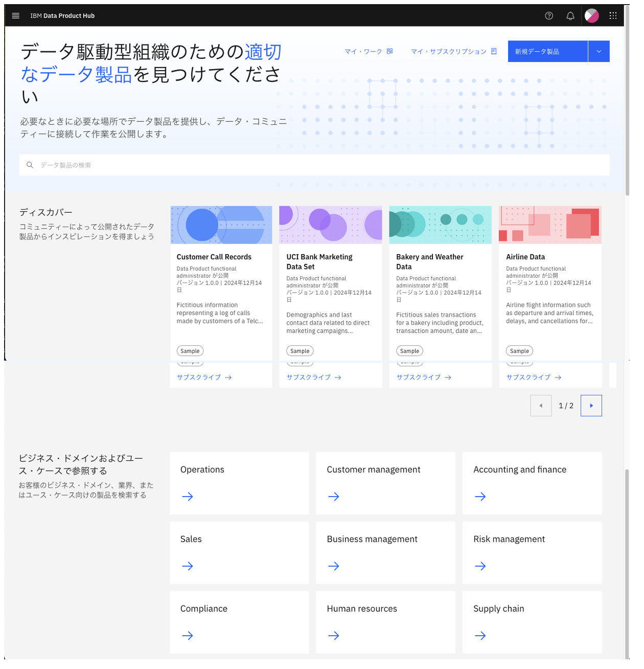Click the データ製品の検索 search field
Viewport: 644px width, 669px height.
(x=204, y=165)
